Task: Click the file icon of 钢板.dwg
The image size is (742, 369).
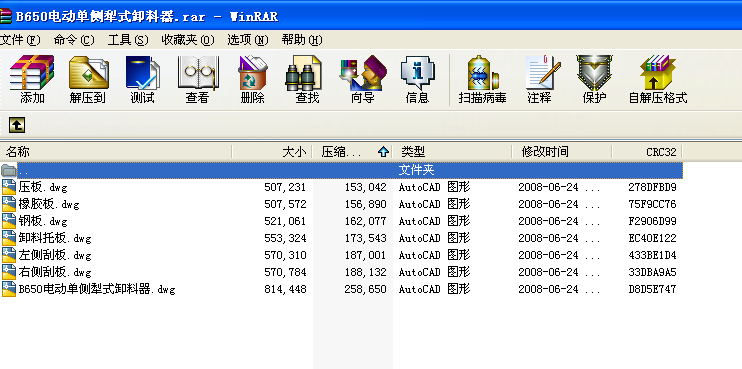Action: pos(9,221)
